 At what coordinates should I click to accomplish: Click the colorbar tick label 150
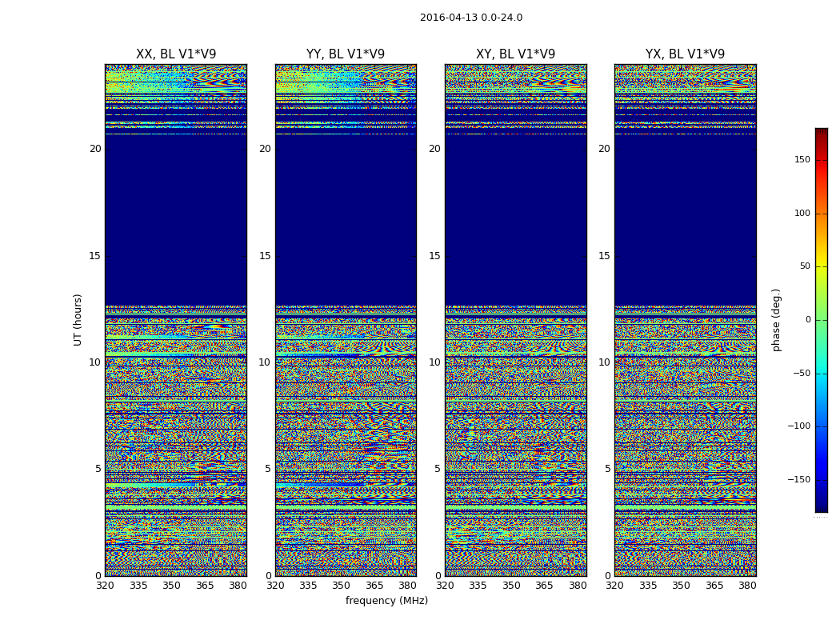coord(802,160)
